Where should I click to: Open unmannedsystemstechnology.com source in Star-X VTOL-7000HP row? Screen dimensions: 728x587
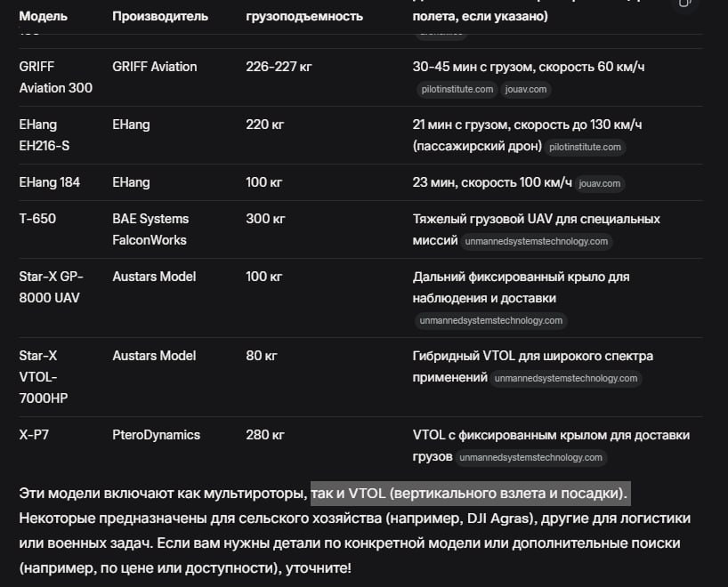coord(566,378)
